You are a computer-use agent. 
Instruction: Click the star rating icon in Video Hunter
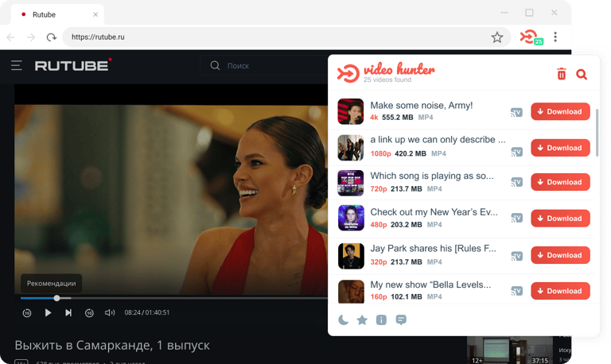tap(362, 320)
